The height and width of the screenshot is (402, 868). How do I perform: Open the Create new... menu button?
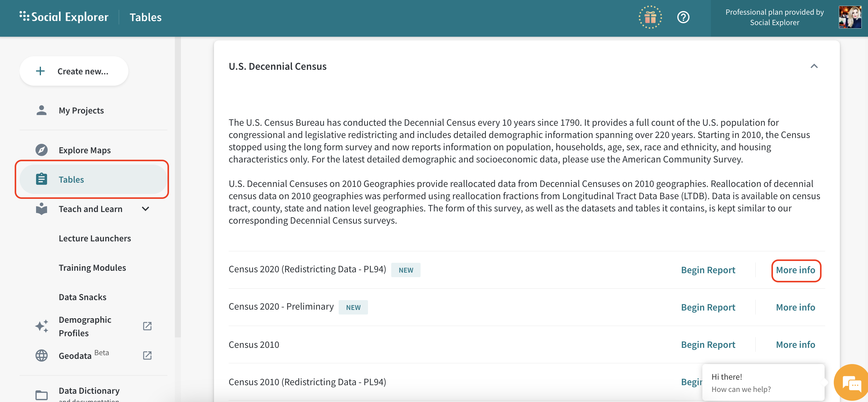pos(74,71)
